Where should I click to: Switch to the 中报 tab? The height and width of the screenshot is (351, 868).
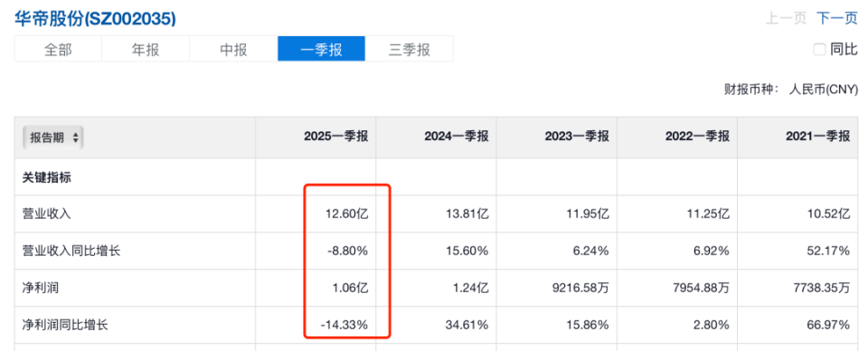pos(233,49)
